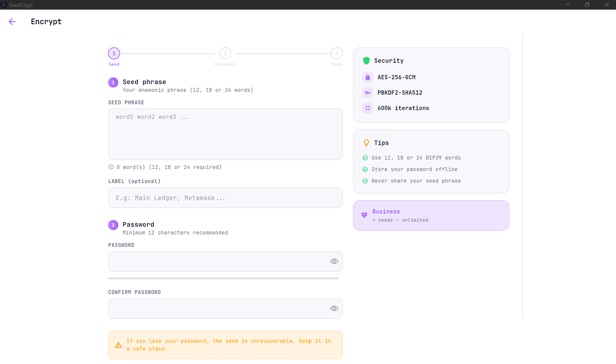Click the back arrow icon

(12, 22)
